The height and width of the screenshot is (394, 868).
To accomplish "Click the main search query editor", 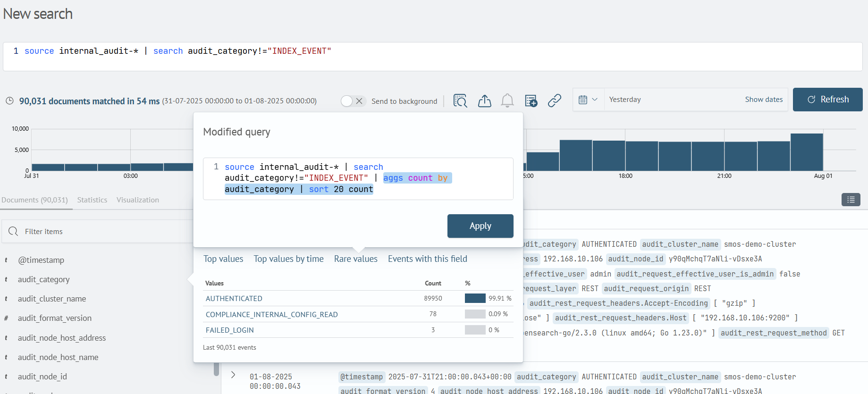I will [432, 57].
